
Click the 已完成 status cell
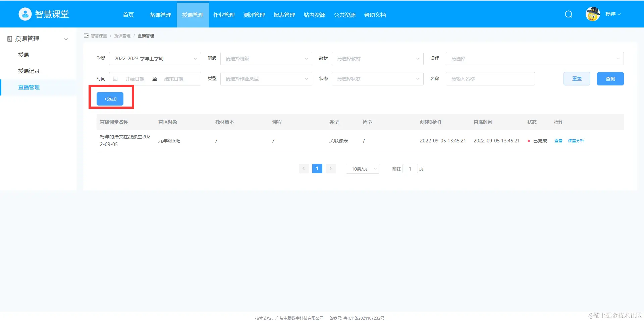point(537,141)
